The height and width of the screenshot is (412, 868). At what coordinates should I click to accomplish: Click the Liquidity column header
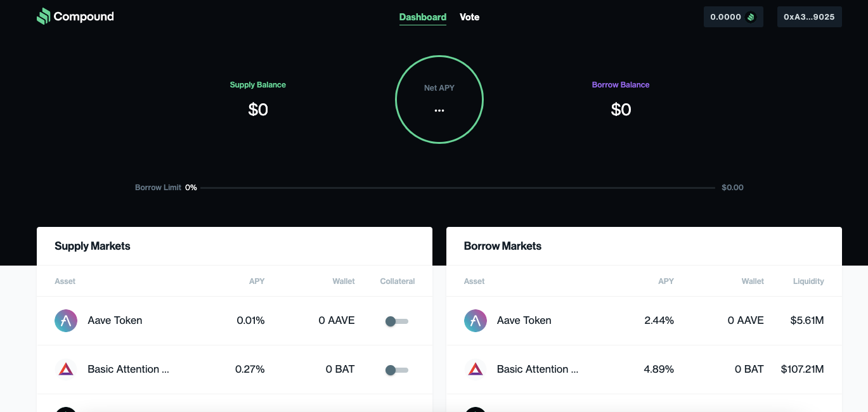click(808, 281)
